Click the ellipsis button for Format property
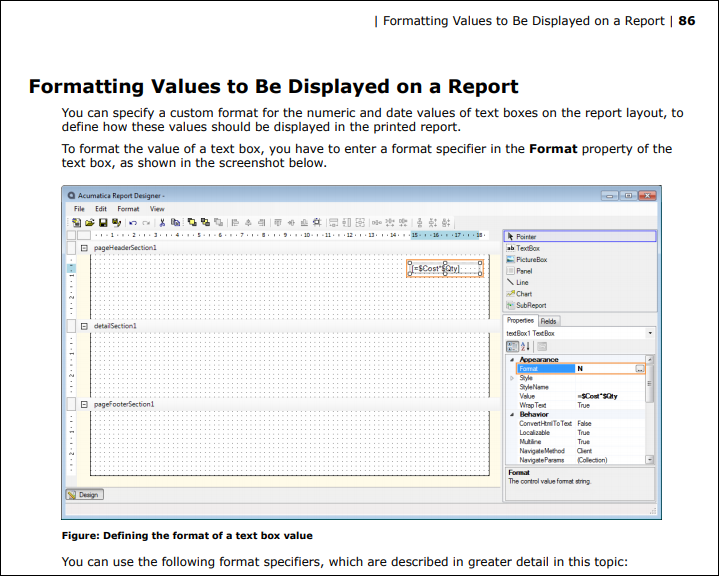The image size is (719, 576). (639, 369)
